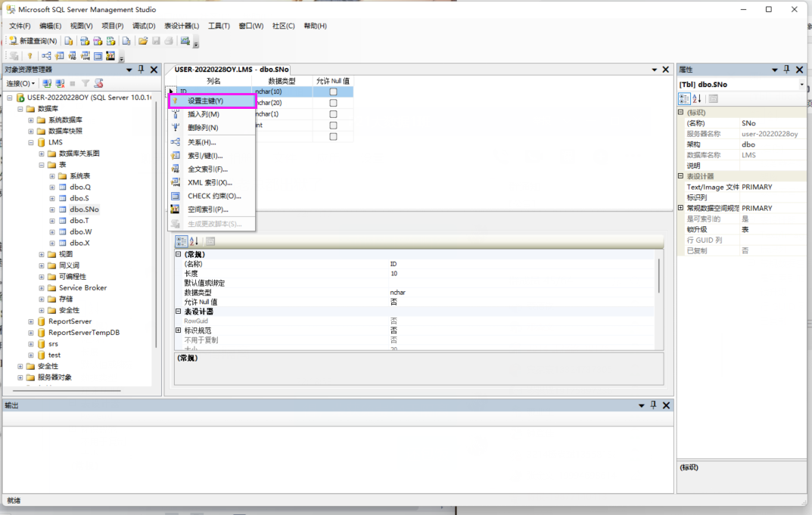Open the [Tbl] dbo.SNo object dropdown
This screenshot has height=515, width=812.
click(801, 85)
